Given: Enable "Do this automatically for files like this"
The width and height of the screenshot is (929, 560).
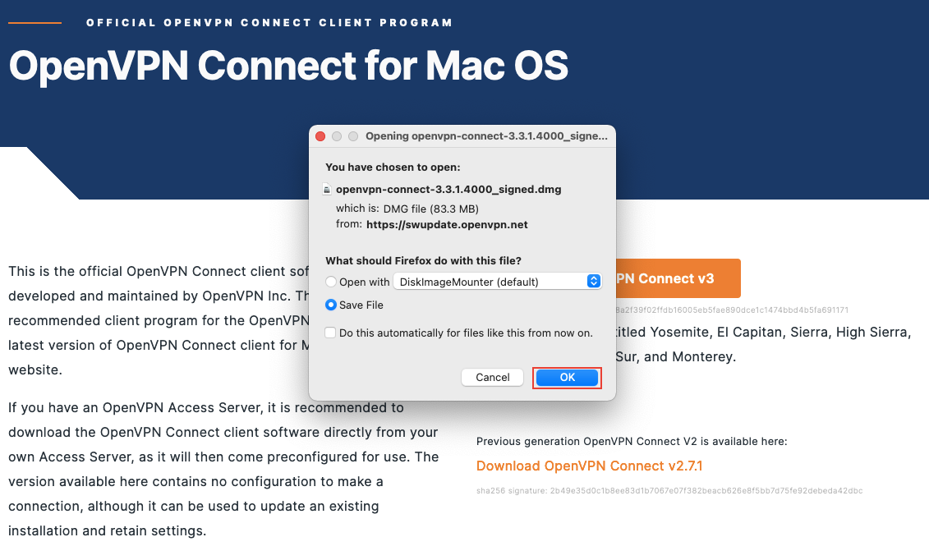Looking at the screenshot, I should 330,333.
